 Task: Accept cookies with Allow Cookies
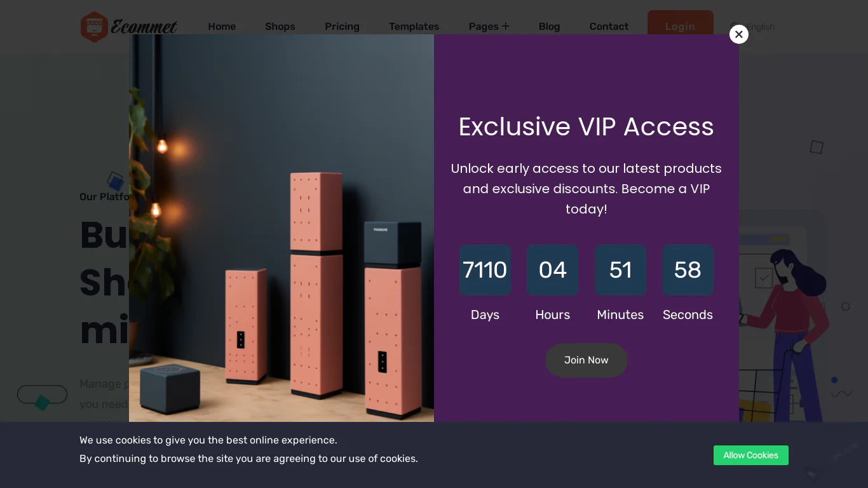point(751,455)
